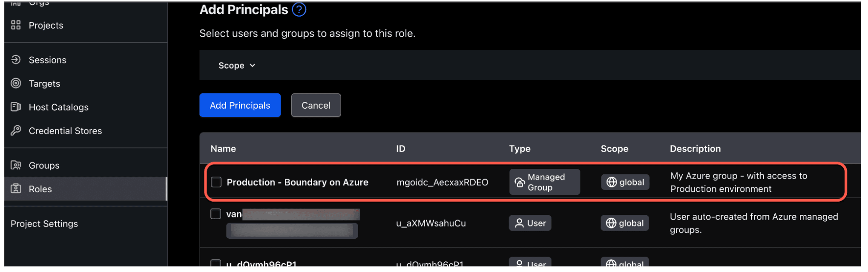Open Project Settings

(x=44, y=224)
